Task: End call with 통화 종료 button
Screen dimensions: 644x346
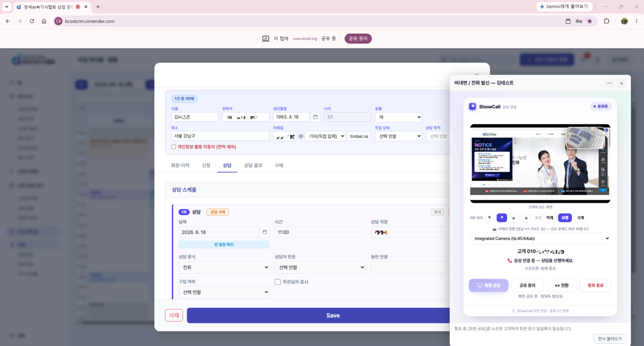Action: tap(596, 285)
